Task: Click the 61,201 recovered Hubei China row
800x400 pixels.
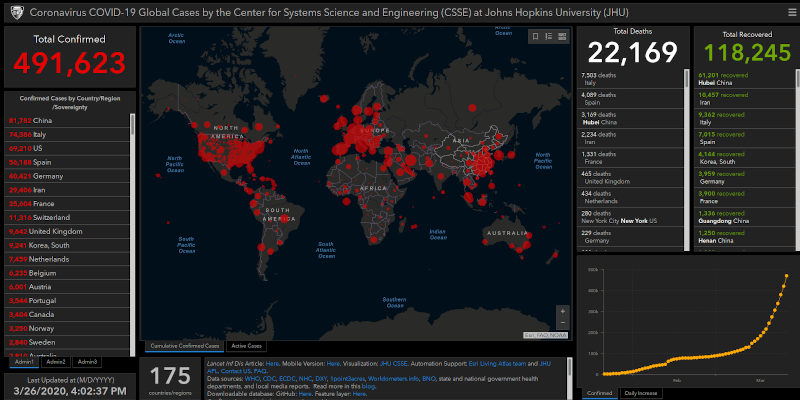Action: [x=745, y=79]
